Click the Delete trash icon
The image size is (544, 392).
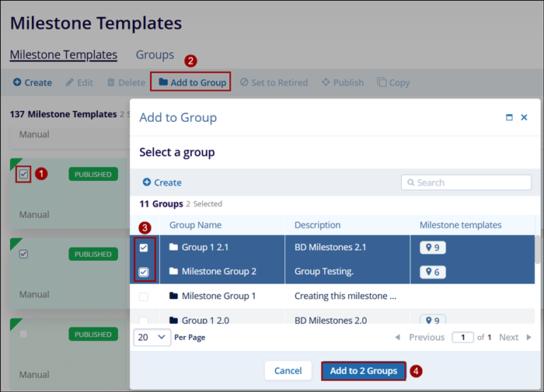click(111, 82)
